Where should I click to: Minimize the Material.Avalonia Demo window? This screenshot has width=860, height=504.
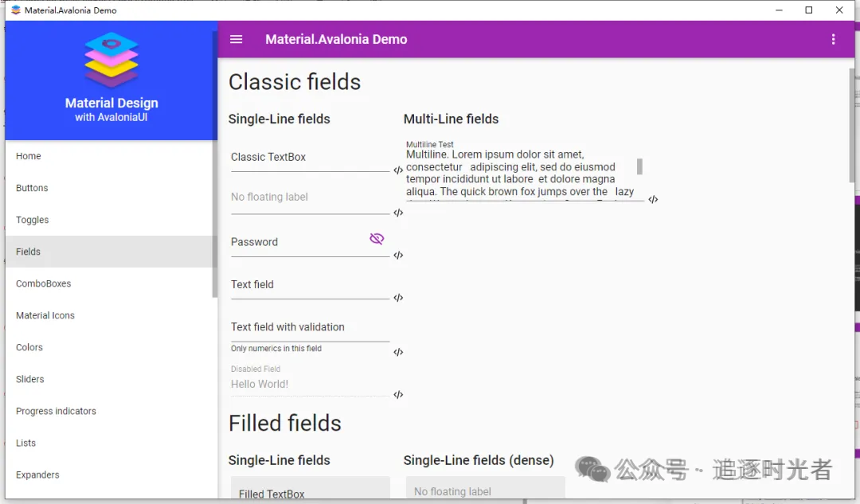click(779, 10)
